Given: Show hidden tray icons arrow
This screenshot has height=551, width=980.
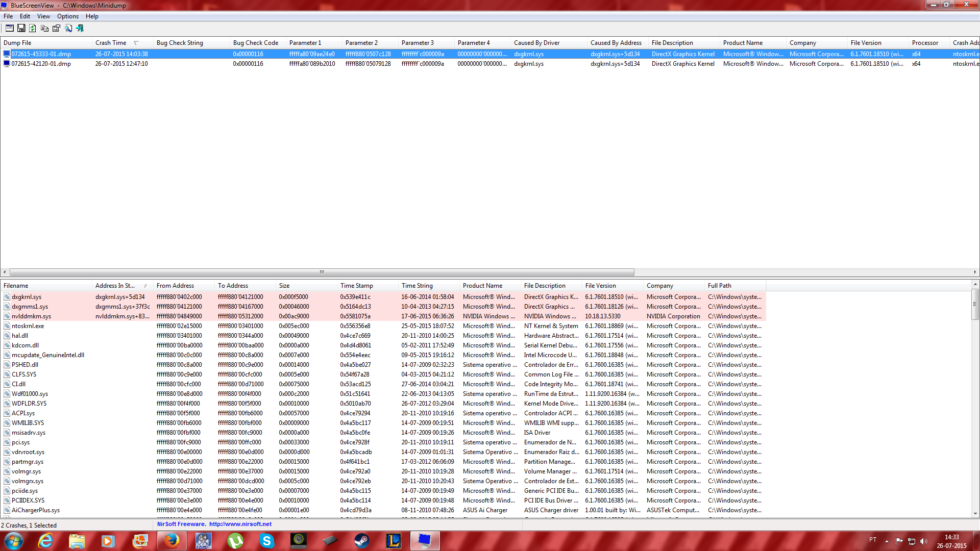Looking at the screenshot, I should (x=887, y=541).
